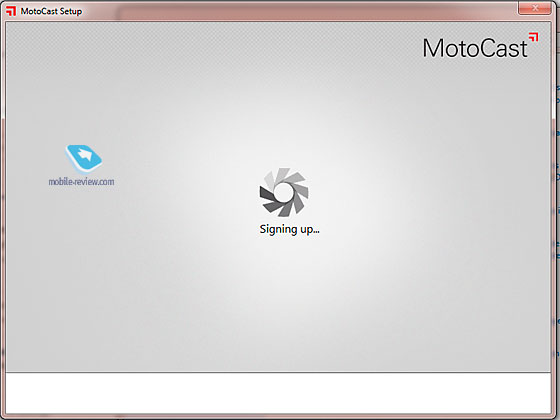Click the red MotoCast icon in title bar
560x420 pixels.
[x=11, y=11]
